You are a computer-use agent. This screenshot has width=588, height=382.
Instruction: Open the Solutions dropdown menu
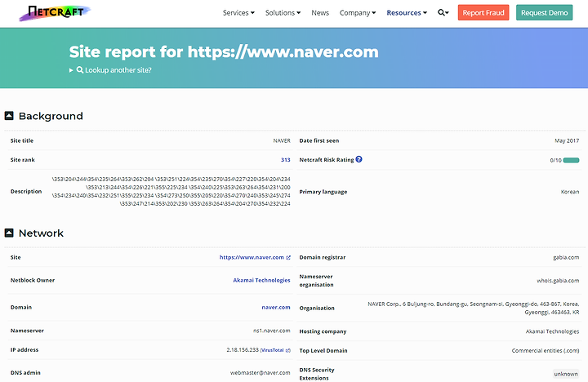[283, 13]
